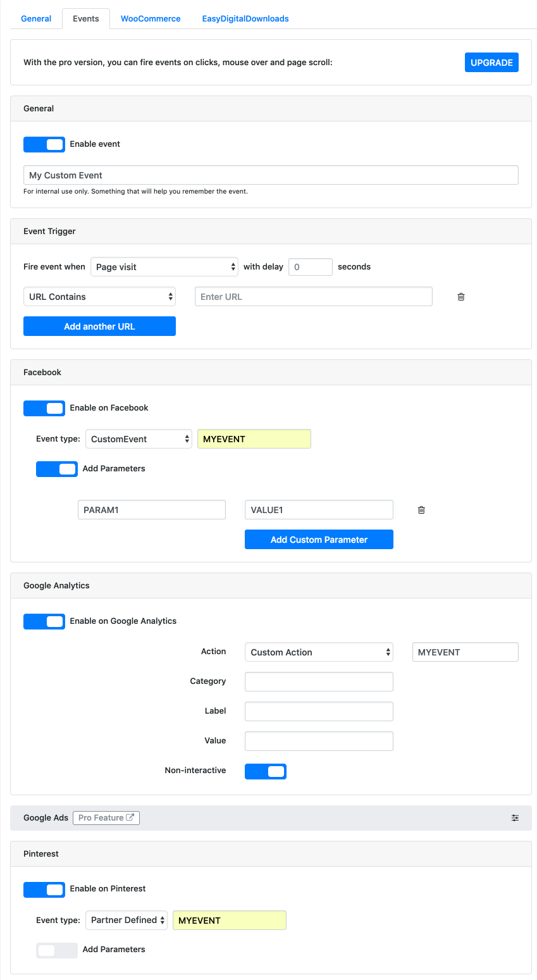This screenshot has width=537, height=980.
Task: Disable the Enable on Facebook switch
Action: point(44,408)
